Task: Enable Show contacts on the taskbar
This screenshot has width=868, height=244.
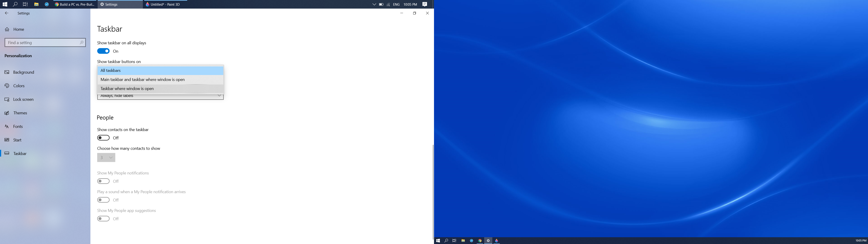Action: [x=104, y=138]
